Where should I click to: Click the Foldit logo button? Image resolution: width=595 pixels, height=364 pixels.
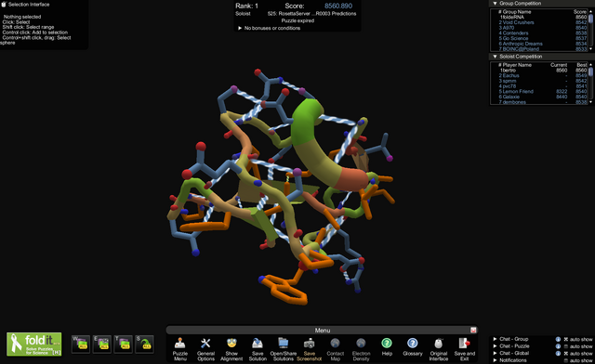click(x=34, y=344)
